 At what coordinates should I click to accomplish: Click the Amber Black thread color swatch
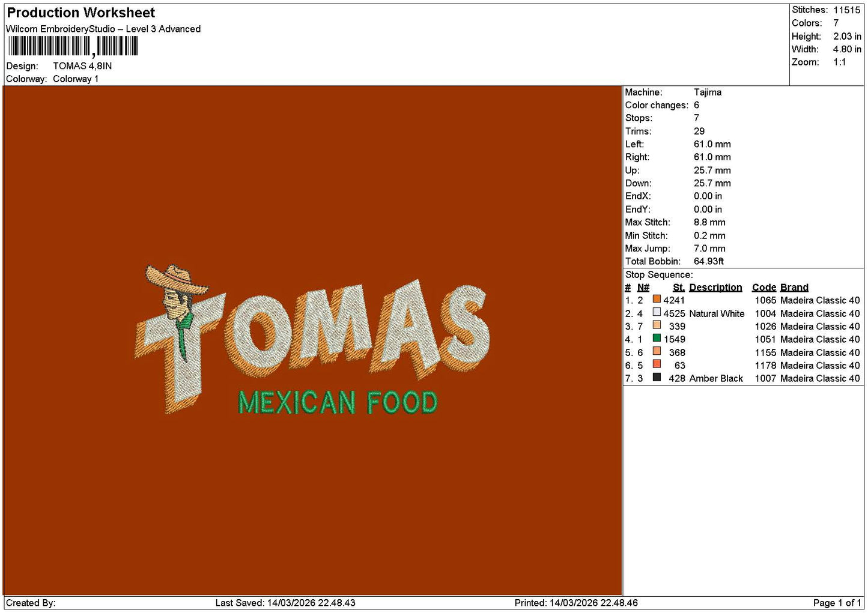coord(657,377)
